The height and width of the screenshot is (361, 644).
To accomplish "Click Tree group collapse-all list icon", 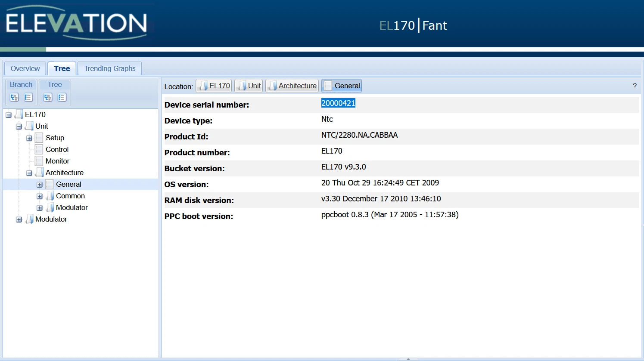I will click(62, 97).
